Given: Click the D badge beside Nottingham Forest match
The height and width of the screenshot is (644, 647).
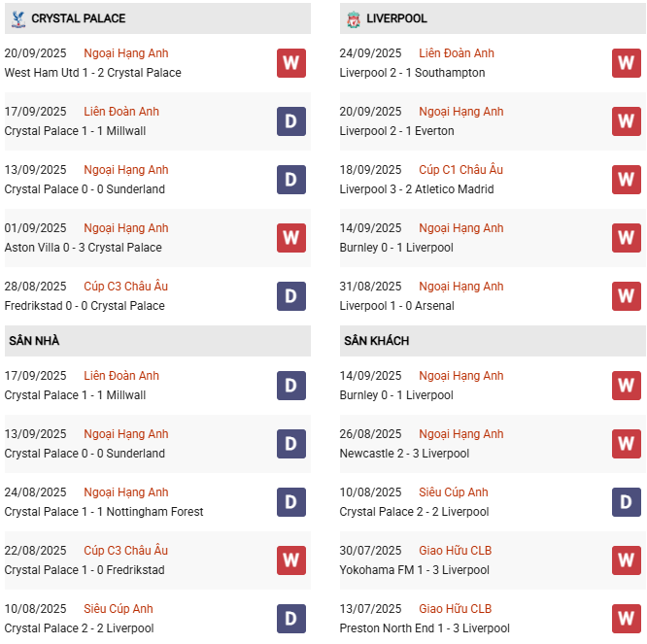Looking at the screenshot, I should [290, 502].
